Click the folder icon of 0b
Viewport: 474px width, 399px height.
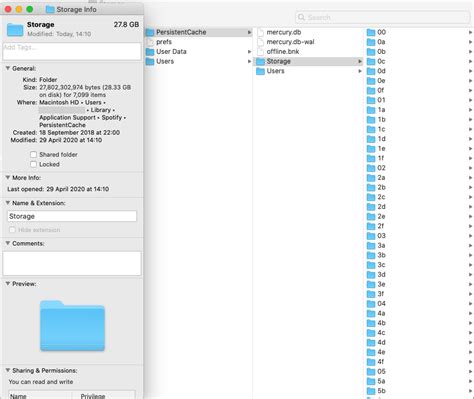pyautogui.click(x=371, y=52)
